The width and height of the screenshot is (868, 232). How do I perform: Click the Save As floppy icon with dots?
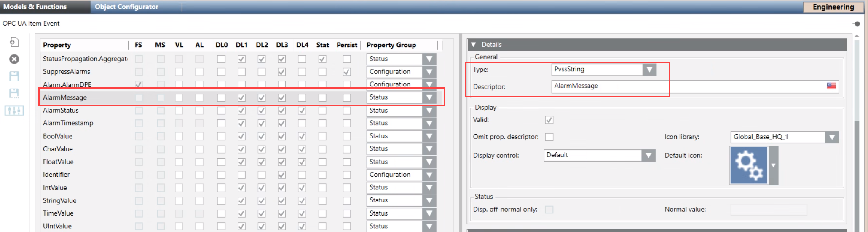click(14, 93)
